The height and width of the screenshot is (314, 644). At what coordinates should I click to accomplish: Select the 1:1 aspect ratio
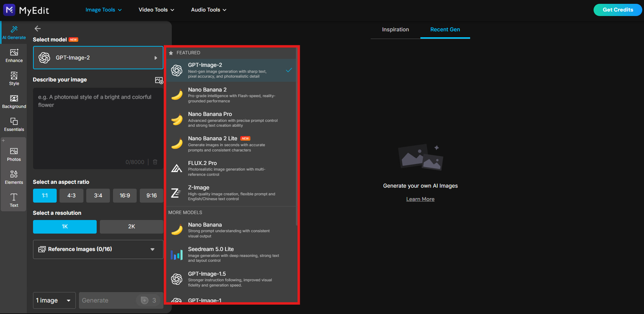45,196
